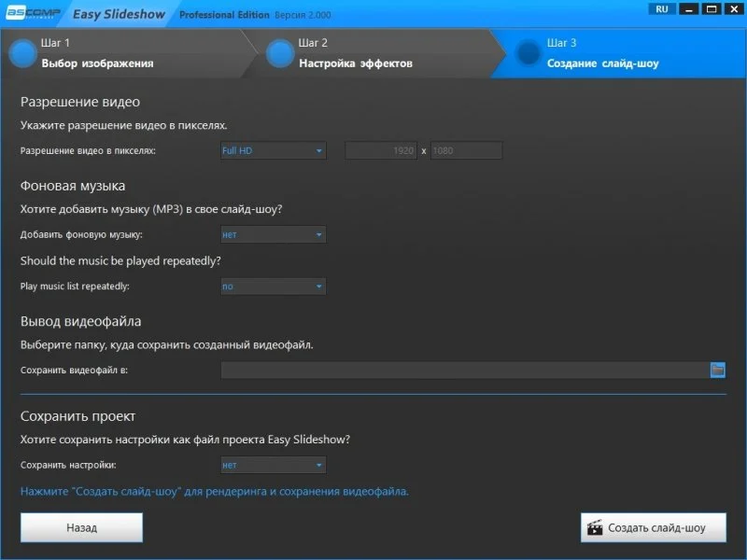Select Шаг 3 Создание слайд-шоу step
Image resolution: width=747 pixels, height=560 pixels.
click(619, 53)
